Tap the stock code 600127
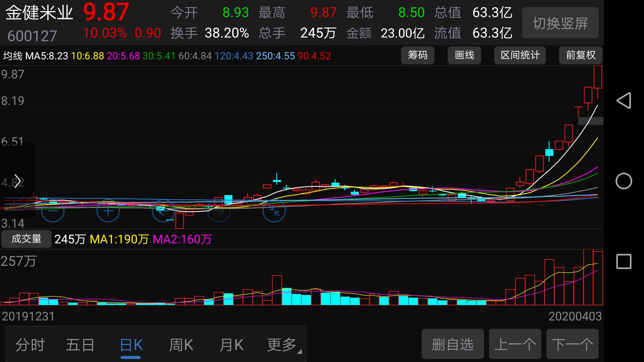644x362 pixels. (x=32, y=36)
